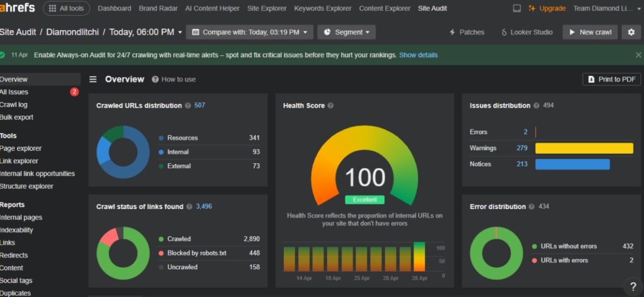The image size is (644, 297).
Task: Dismiss the Always-on Audit banner
Action: point(638,55)
